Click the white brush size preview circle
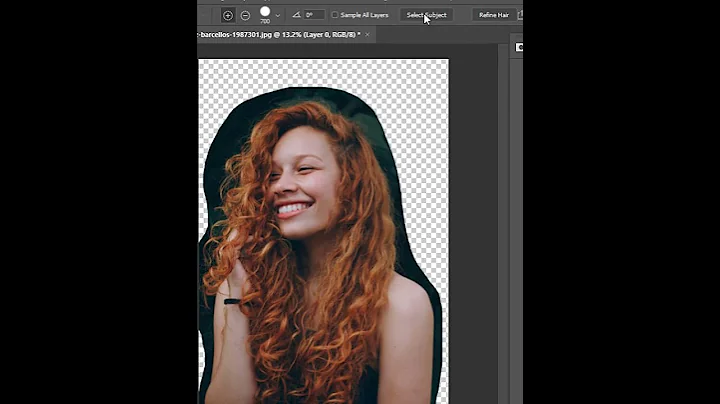The width and height of the screenshot is (720, 404). [265, 11]
